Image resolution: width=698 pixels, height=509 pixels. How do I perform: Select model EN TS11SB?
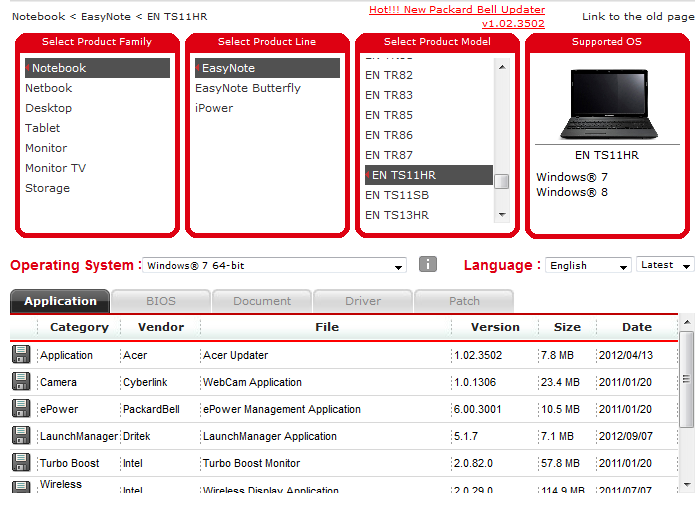[x=397, y=195]
